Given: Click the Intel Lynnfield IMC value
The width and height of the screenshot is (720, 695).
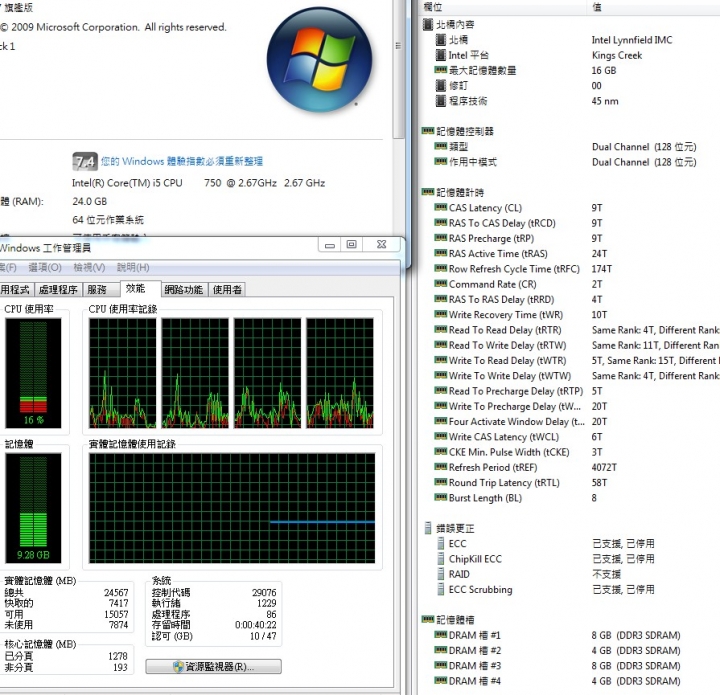Looking at the screenshot, I should click(632, 40).
